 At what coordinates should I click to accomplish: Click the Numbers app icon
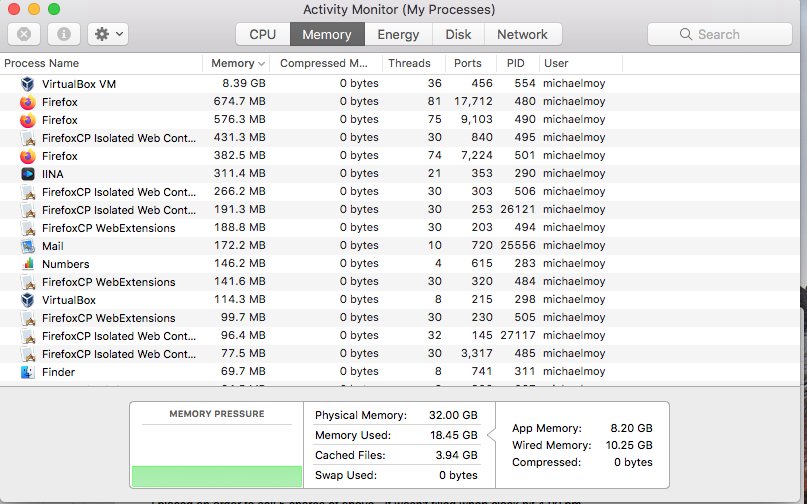[28, 264]
